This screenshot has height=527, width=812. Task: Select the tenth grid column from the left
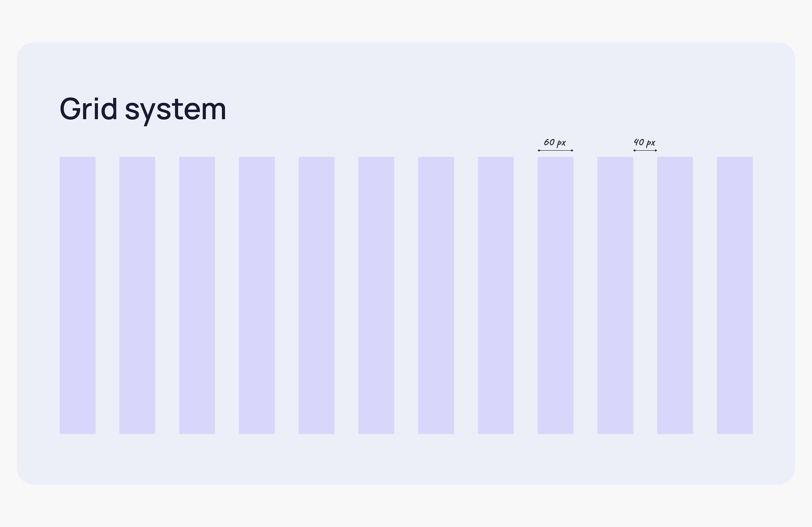(x=615, y=295)
